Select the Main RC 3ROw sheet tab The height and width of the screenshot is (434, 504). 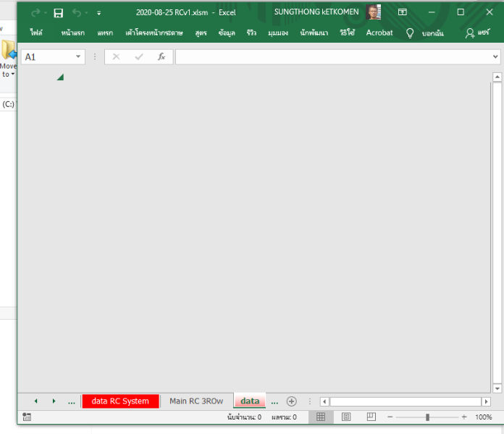(196, 401)
